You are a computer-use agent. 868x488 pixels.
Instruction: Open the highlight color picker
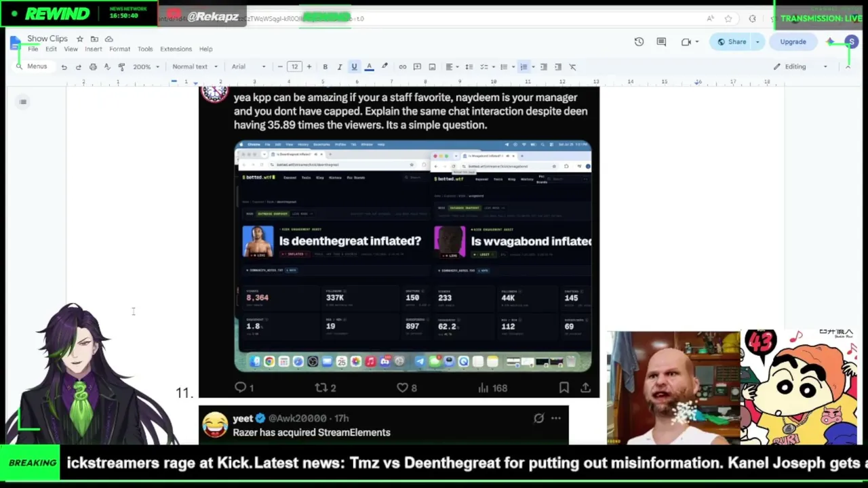tap(384, 66)
